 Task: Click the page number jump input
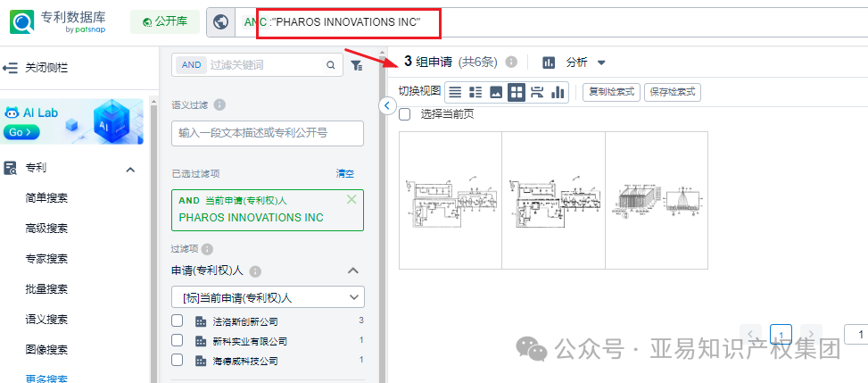coord(856,334)
